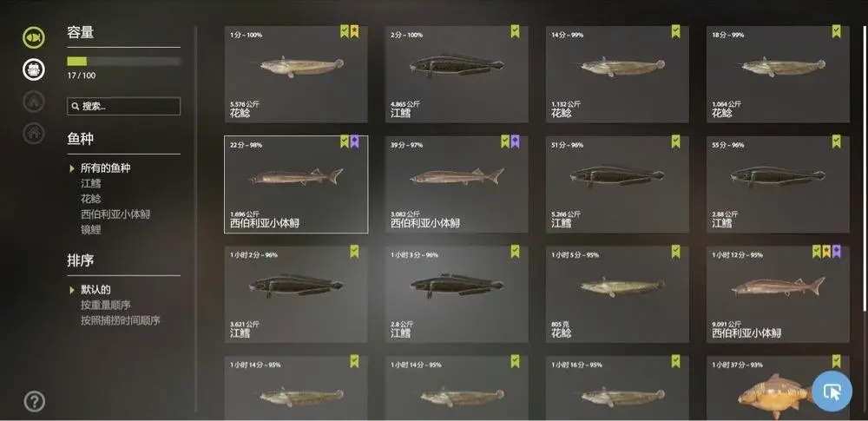This screenshot has width=868, height=421.
Task: Toggle green checkmark on 2.88公斤 江鳕 card
Action: pos(836,141)
